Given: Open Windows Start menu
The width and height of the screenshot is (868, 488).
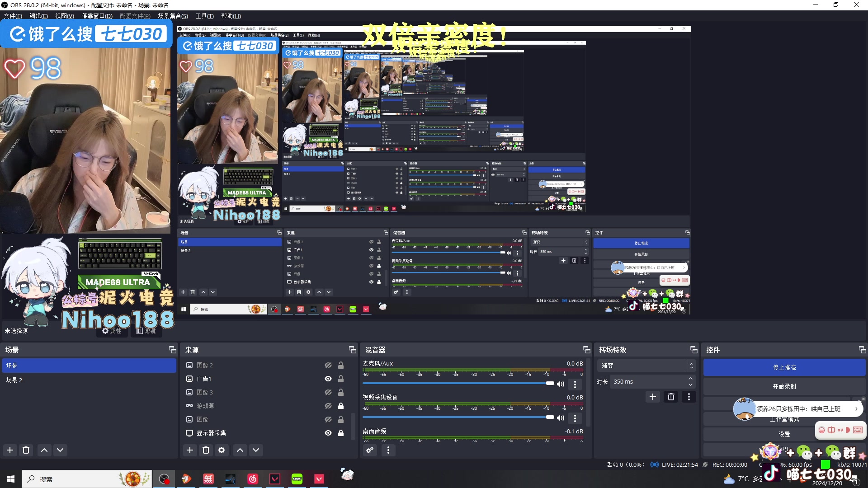Looking at the screenshot, I should (11, 479).
